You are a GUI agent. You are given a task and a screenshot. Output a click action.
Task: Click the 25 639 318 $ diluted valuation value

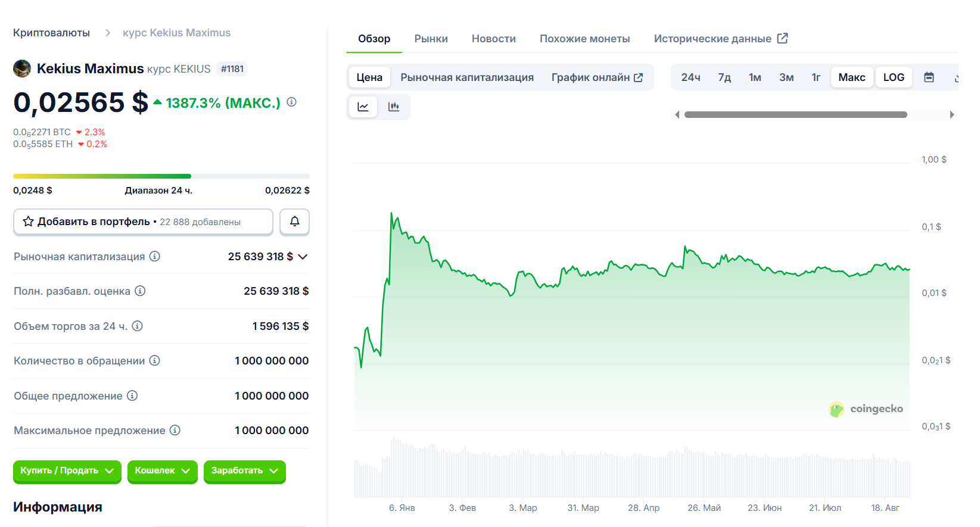click(x=276, y=291)
